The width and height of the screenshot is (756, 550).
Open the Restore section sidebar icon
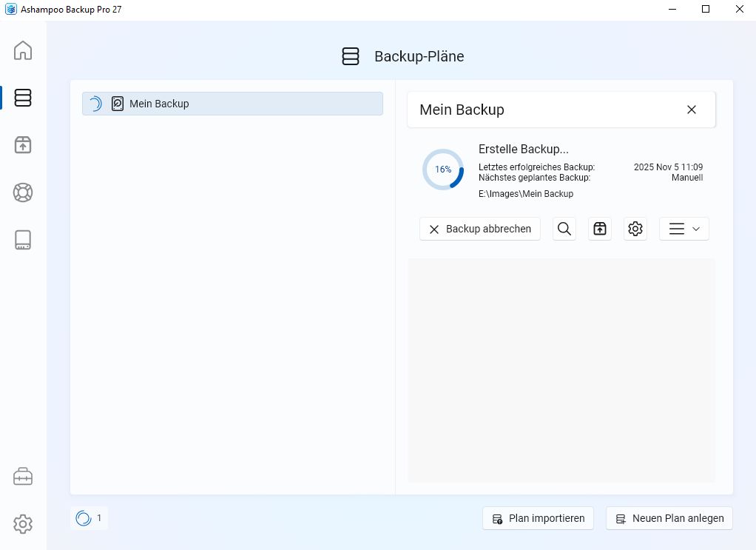point(23,145)
